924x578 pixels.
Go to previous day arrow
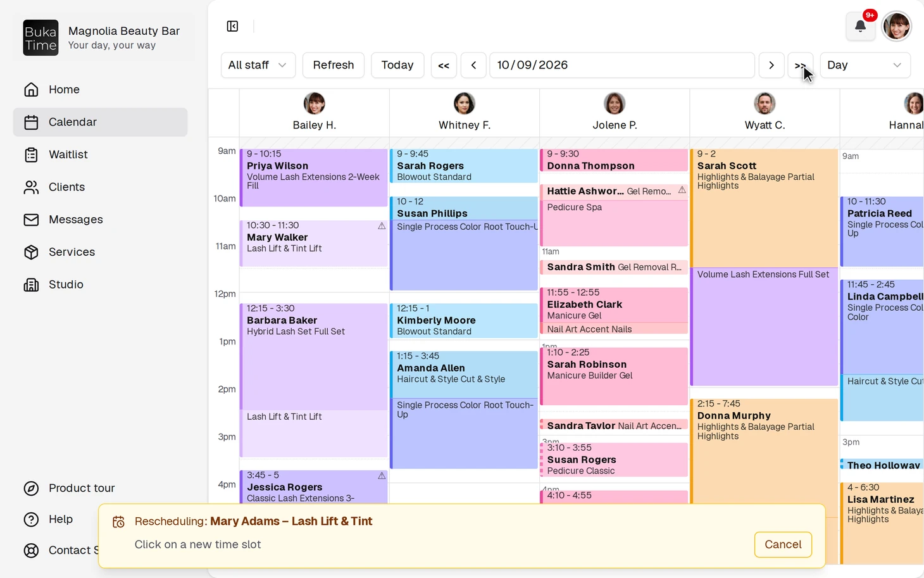[473, 65]
